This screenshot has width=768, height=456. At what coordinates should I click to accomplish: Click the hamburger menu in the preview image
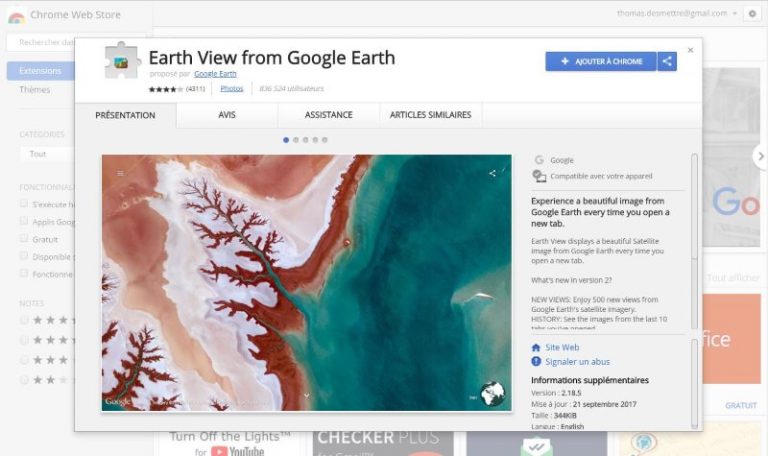(x=121, y=173)
